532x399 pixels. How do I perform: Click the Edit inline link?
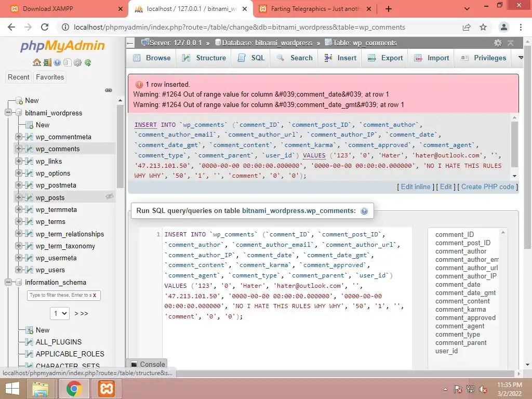point(415,187)
